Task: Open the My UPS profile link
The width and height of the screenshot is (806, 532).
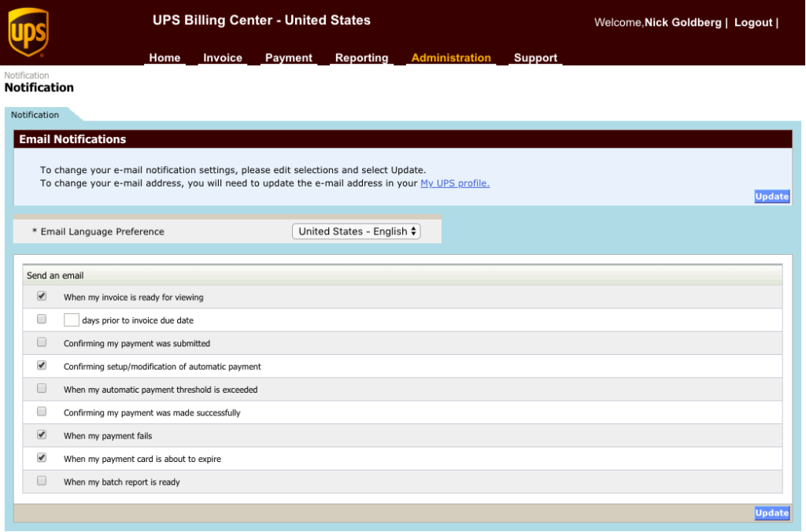Action: coord(455,183)
